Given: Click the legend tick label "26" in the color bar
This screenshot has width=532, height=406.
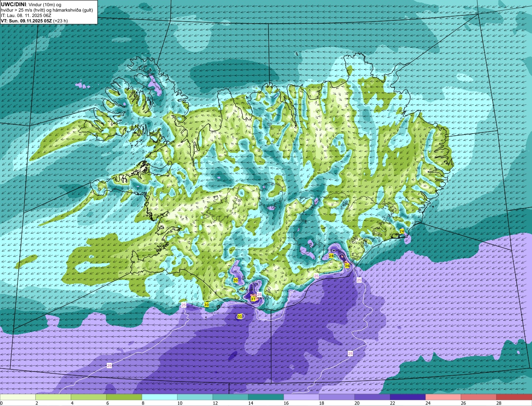Looking at the screenshot, I should click(x=463, y=403).
